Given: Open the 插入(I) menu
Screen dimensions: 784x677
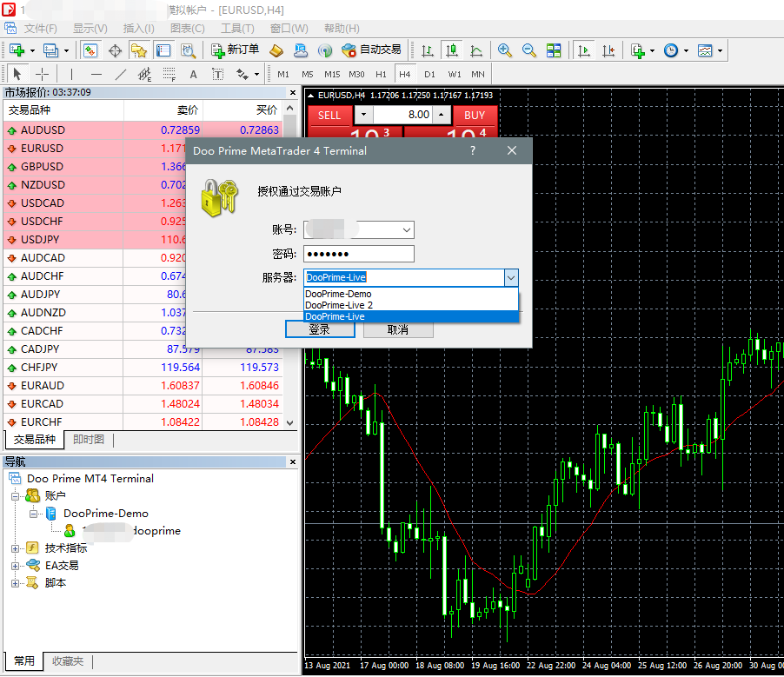Looking at the screenshot, I should click(138, 29).
